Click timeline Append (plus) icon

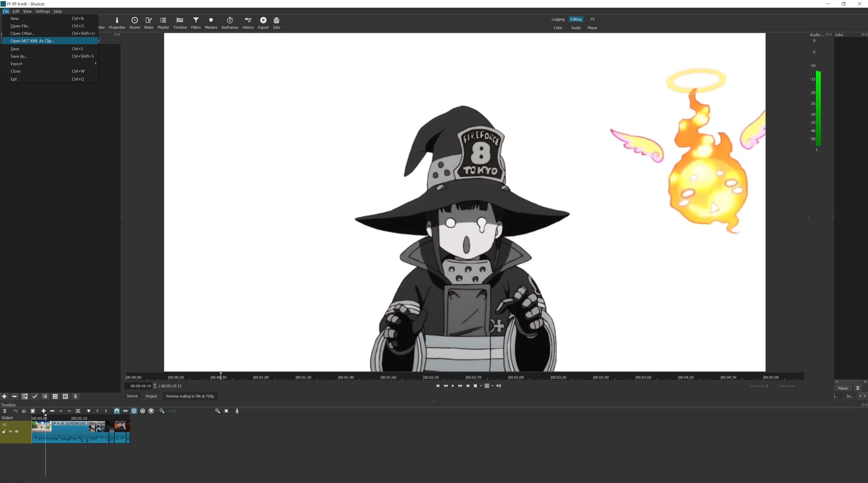43,411
